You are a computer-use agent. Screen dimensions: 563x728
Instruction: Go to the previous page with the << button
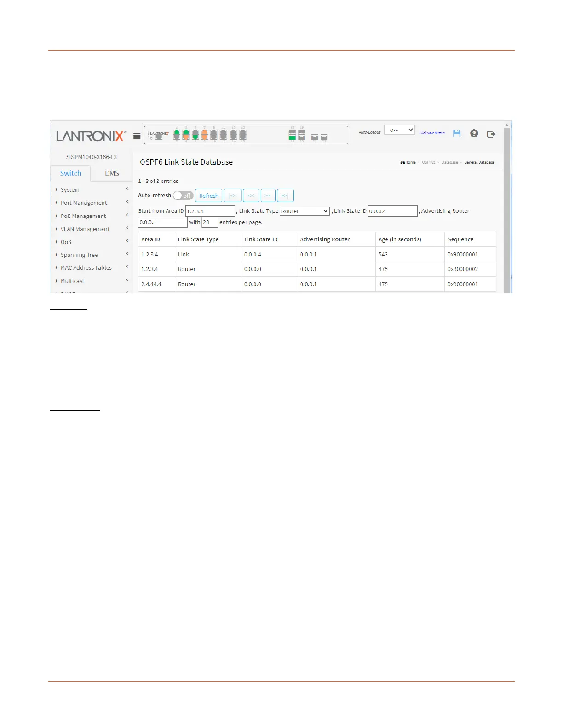(251, 196)
